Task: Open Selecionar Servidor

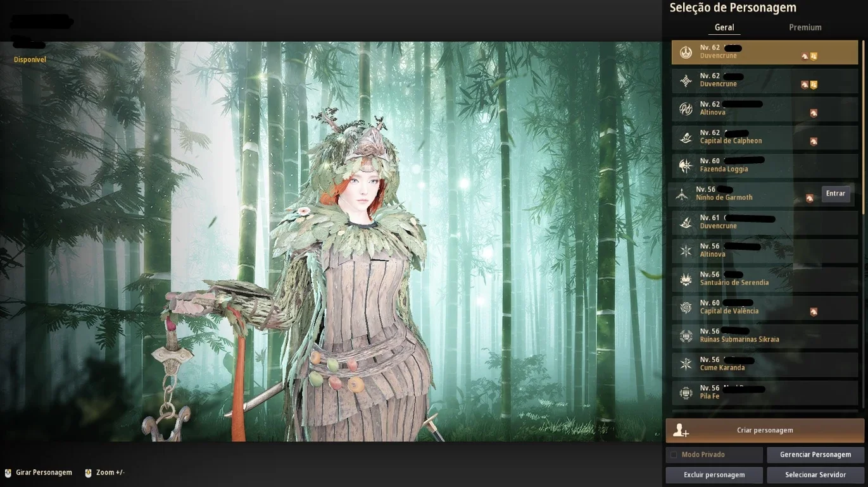Action: click(x=815, y=475)
